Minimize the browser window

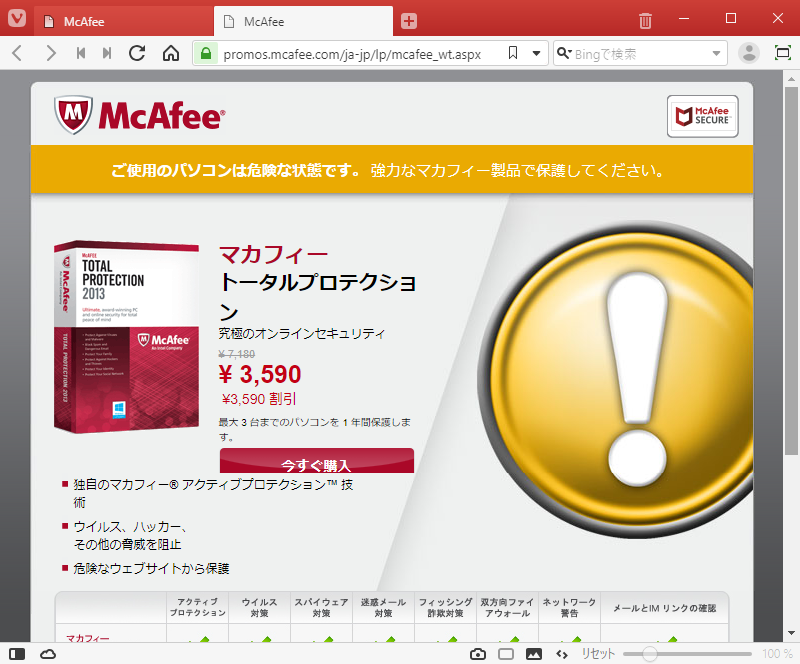[x=684, y=19]
